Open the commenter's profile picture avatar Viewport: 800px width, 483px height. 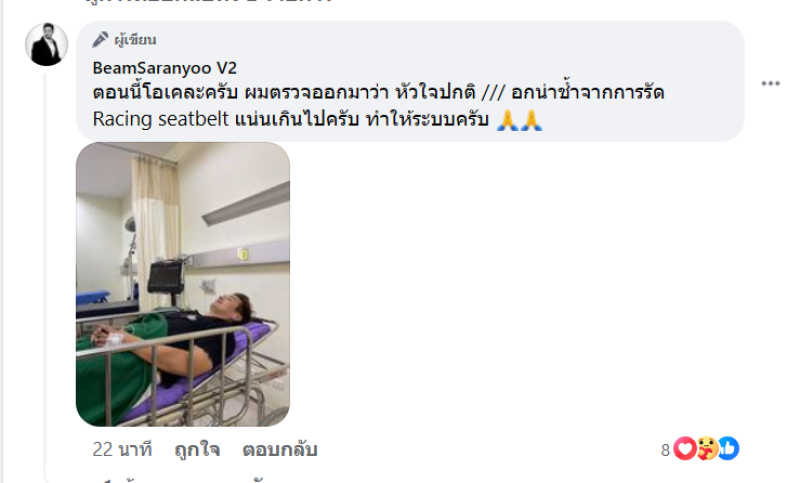46,44
